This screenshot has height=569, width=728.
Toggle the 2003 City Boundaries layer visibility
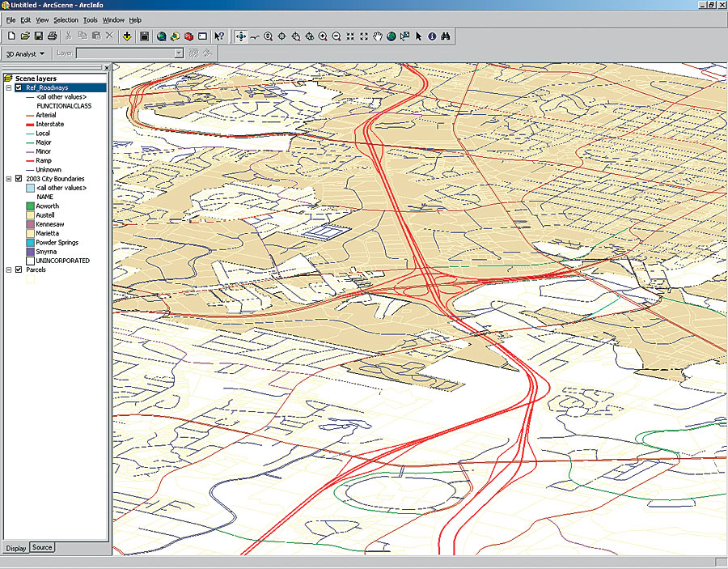pos(19,179)
